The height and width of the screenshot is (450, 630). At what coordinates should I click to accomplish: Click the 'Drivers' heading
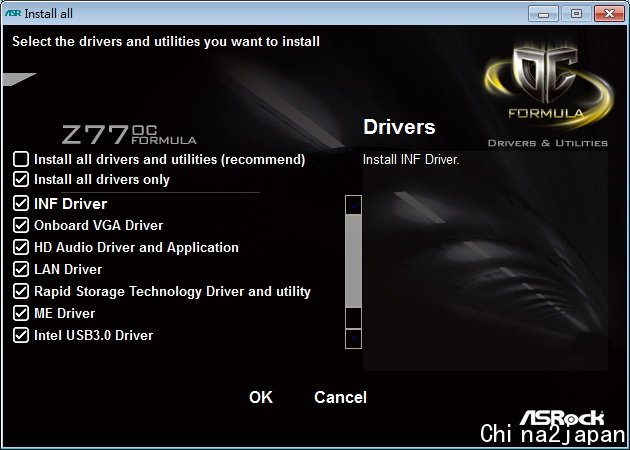[399, 127]
